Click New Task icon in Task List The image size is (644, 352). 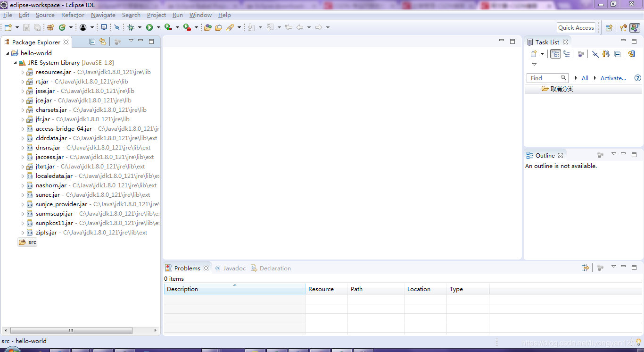click(534, 54)
